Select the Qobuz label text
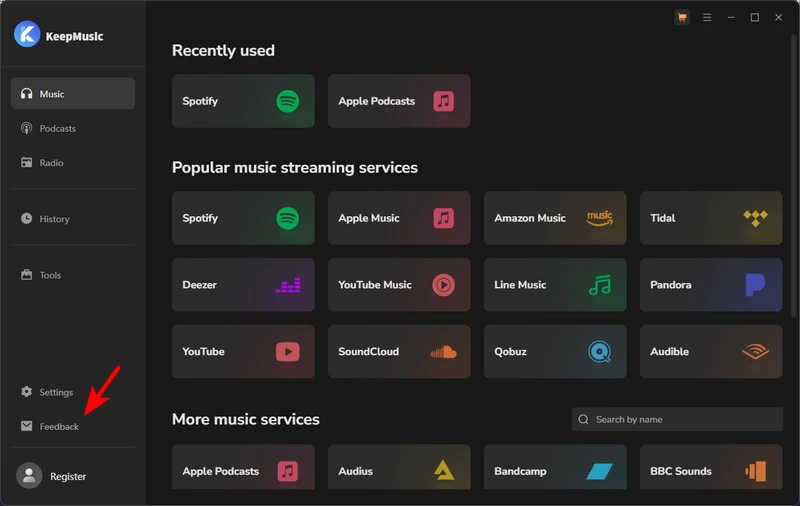800x506 pixels. (511, 352)
